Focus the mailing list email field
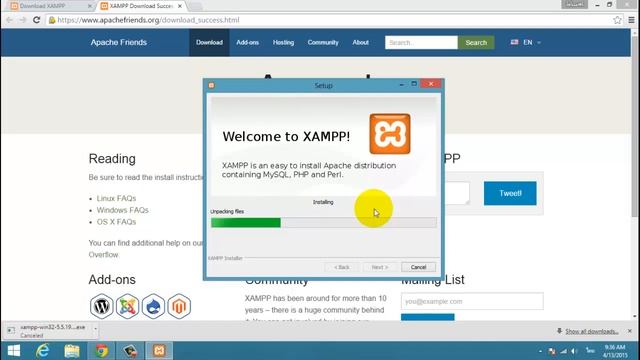 tap(472, 301)
